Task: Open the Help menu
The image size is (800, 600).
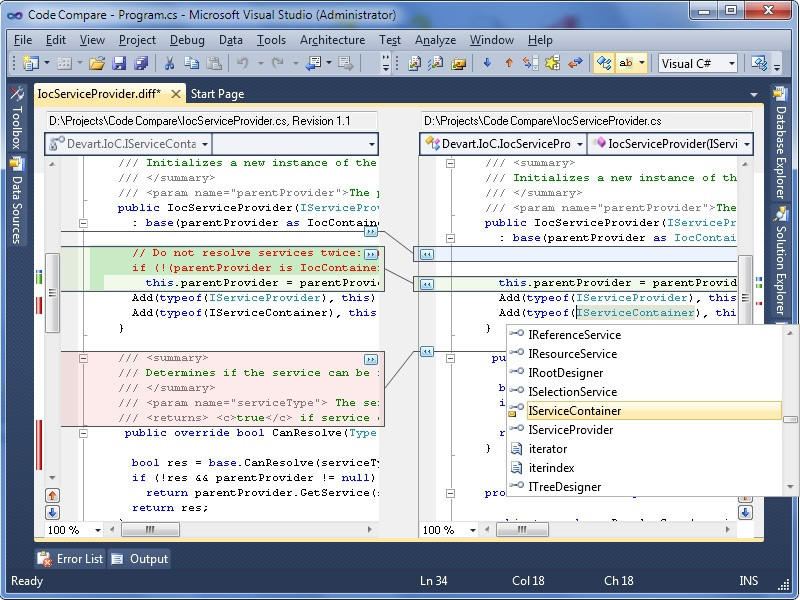Action: click(x=540, y=40)
